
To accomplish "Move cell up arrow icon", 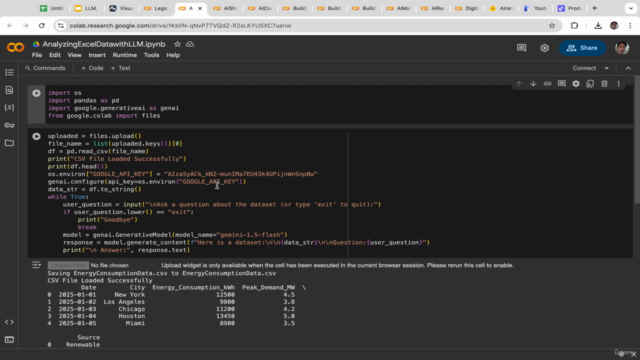I will click(x=519, y=84).
